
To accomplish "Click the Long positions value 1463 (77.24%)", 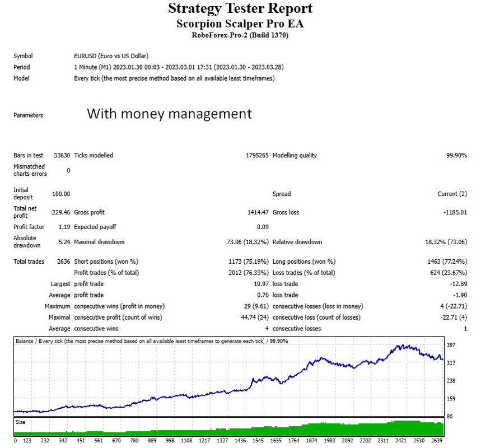I will (447, 262).
